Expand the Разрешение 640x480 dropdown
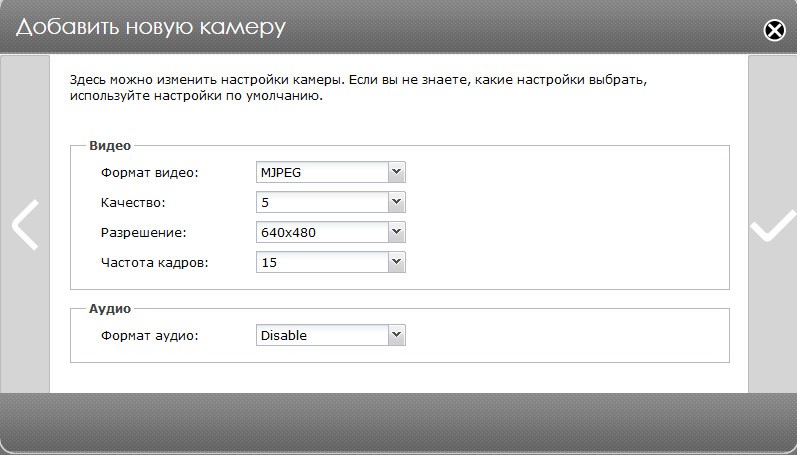 322,233
